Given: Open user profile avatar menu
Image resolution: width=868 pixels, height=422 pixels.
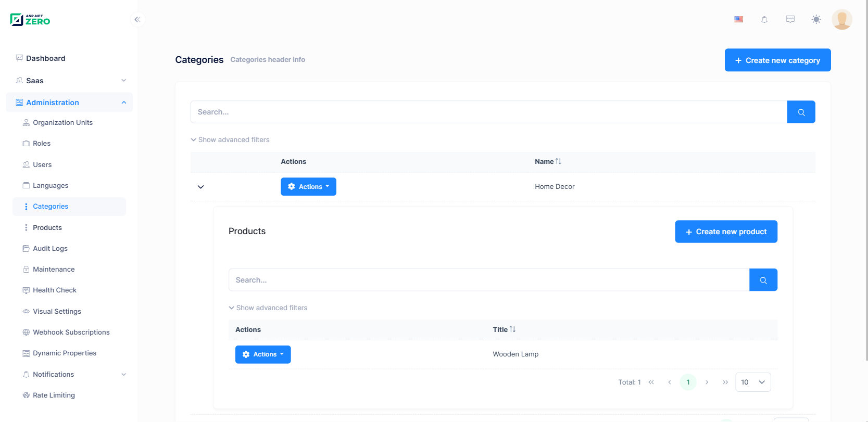Looking at the screenshot, I should point(842,20).
